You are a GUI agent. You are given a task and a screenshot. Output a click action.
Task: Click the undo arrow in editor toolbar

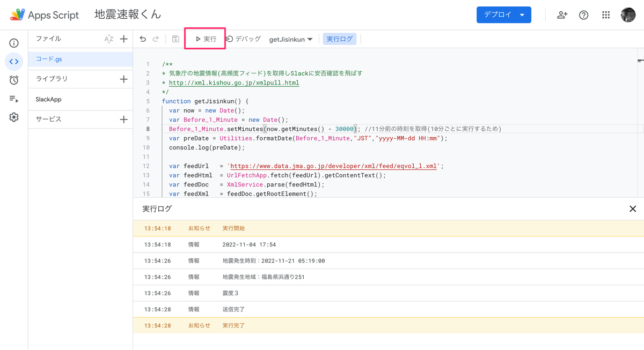tap(143, 39)
